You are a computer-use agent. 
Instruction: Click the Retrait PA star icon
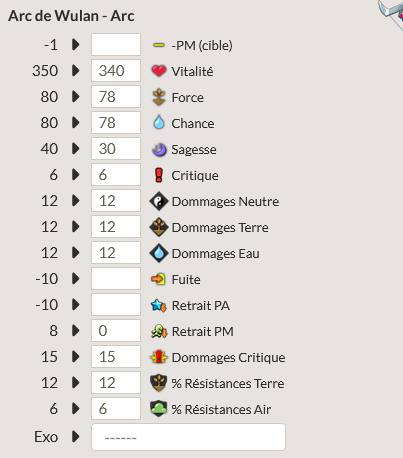coord(158,305)
